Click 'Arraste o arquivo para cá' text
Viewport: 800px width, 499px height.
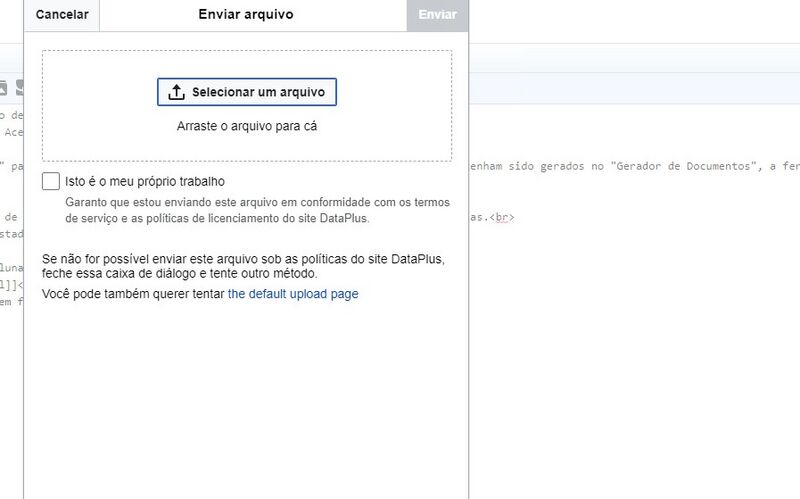click(x=247, y=126)
